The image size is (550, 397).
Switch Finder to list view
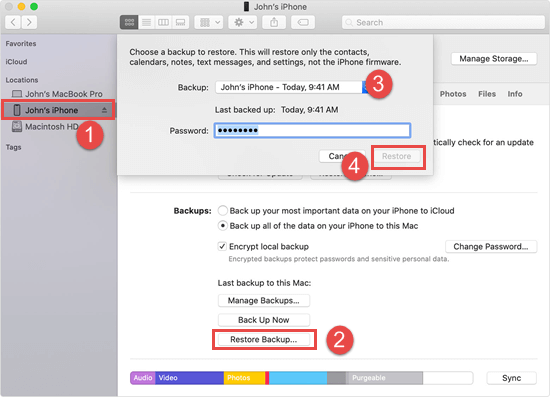[x=146, y=22]
